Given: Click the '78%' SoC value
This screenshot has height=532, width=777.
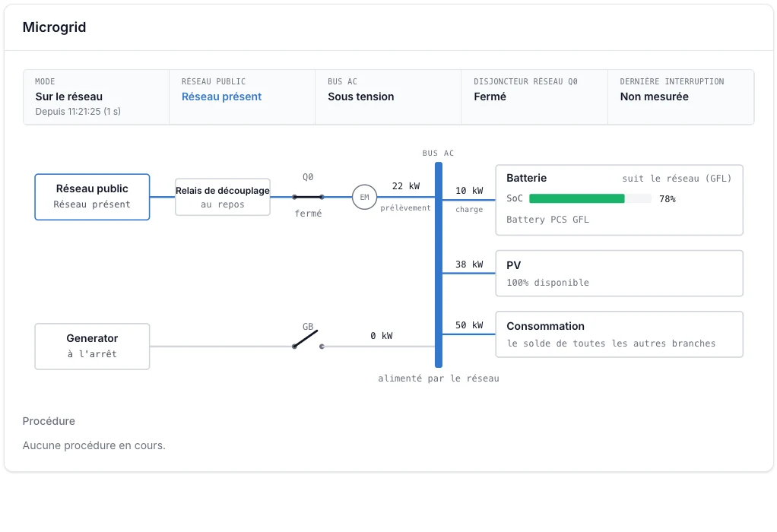Looking at the screenshot, I should click(668, 199).
